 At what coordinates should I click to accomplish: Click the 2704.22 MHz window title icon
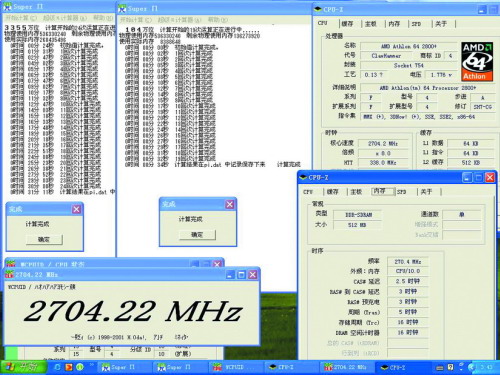tap(10, 274)
